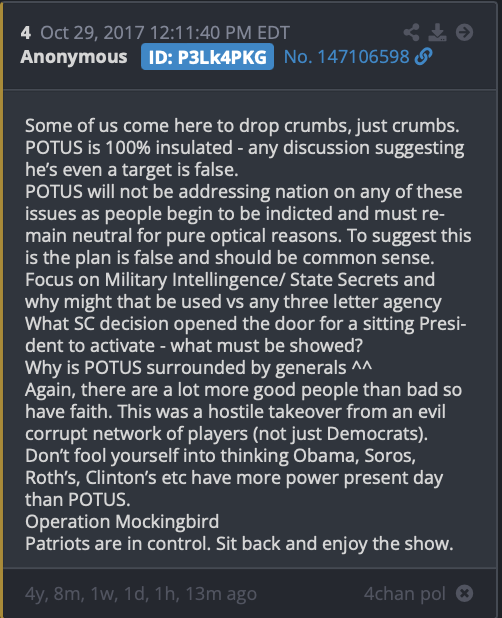Click the "Focus on Military Intelligence" line
Screen dimensions: 502x618
(x=230, y=279)
